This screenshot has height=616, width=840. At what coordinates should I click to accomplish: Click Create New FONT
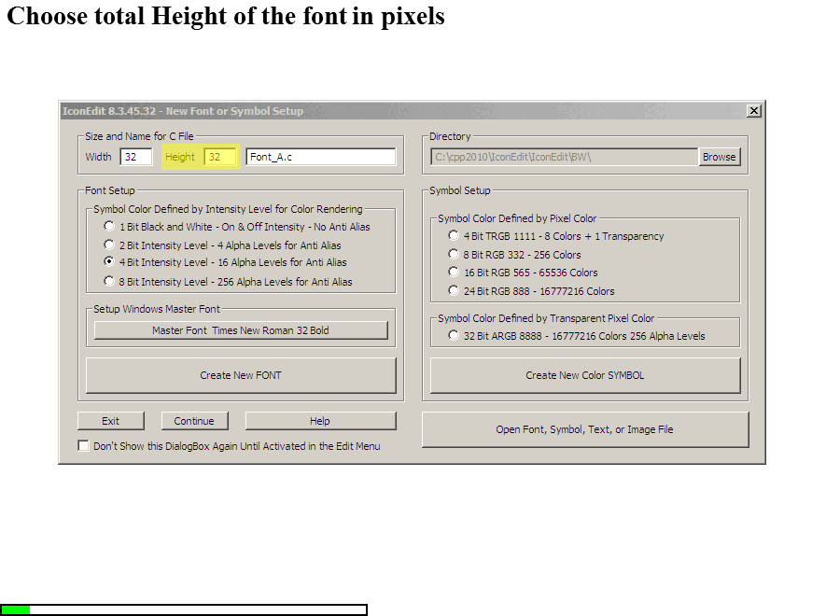[240, 375]
